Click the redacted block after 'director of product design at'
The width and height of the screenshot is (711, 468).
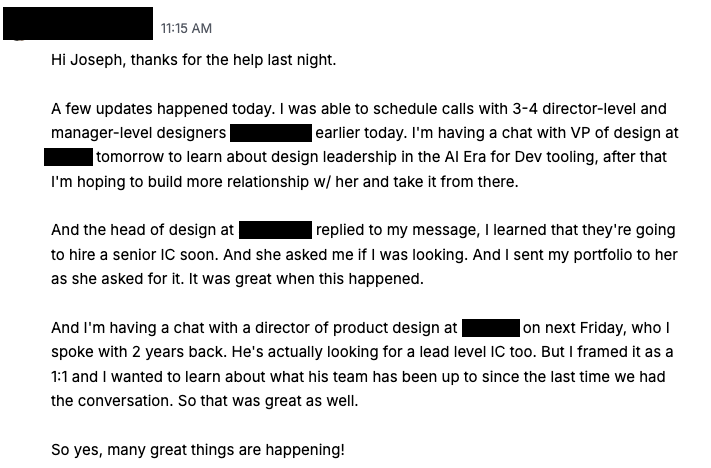coord(490,327)
